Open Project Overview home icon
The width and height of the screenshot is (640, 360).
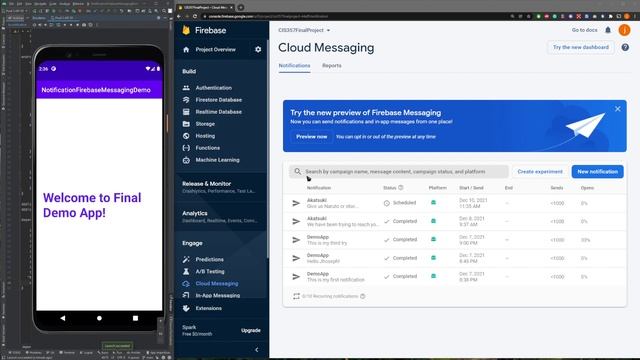(186, 49)
